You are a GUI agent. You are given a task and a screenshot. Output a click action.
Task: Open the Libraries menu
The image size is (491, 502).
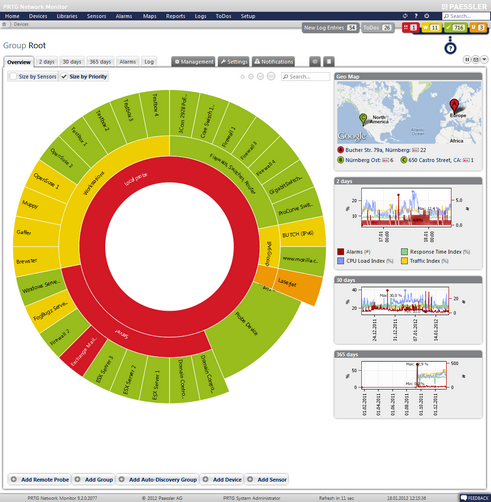click(67, 16)
